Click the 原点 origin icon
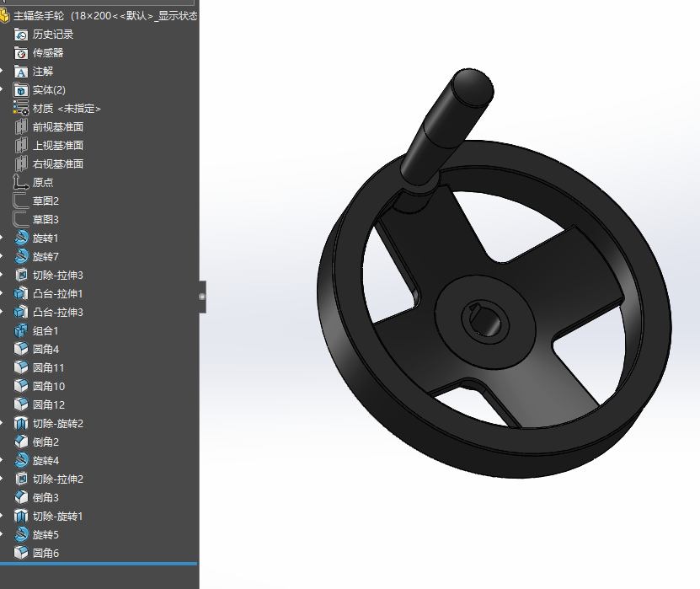 pyautogui.click(x=20, y=183)
